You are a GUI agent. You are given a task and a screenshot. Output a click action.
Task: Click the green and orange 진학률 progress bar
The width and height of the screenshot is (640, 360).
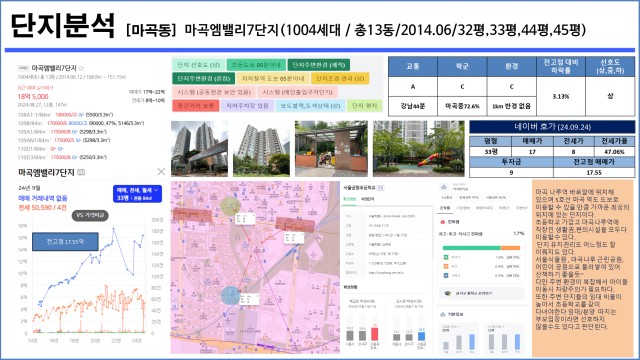click(481, 247)
